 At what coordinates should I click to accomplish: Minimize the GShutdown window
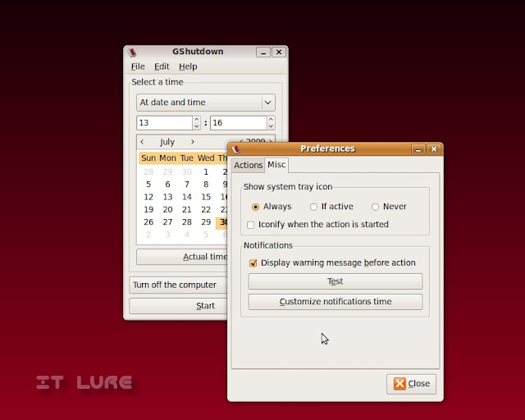(263, 52)
